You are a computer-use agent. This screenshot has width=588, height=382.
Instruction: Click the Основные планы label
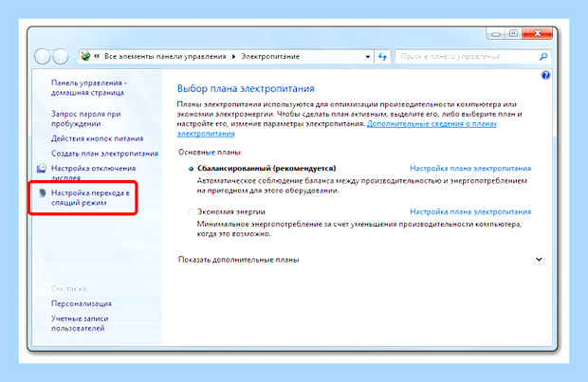coord(210,153)
